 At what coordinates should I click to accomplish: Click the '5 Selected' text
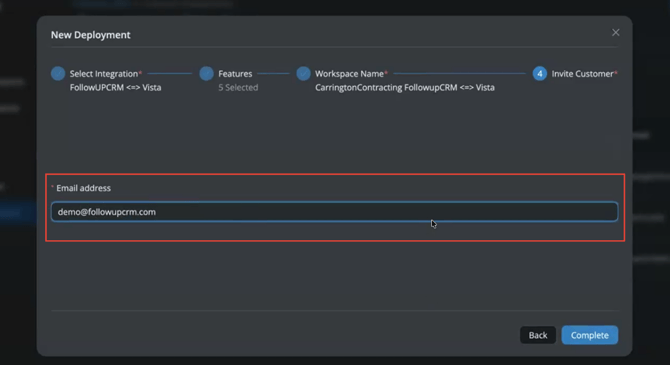238,87
